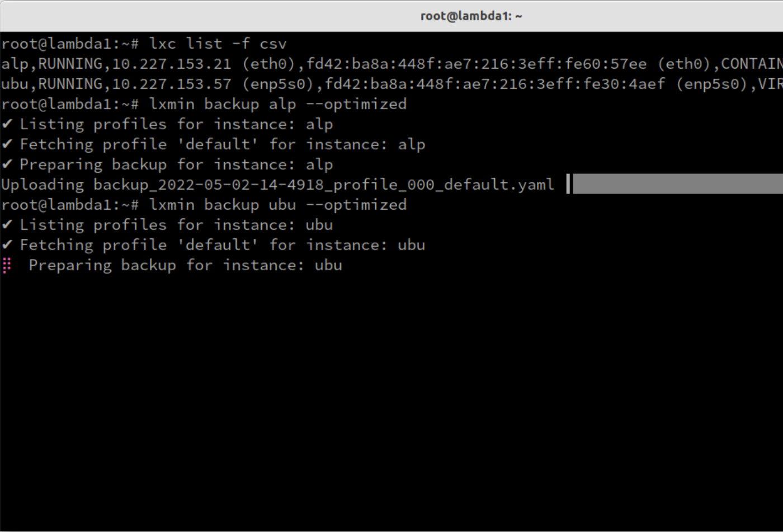Screen dimensions: 783x532
Task: Click the IPv6 address ending in fe30:4aef
Action: coord(494,84)
